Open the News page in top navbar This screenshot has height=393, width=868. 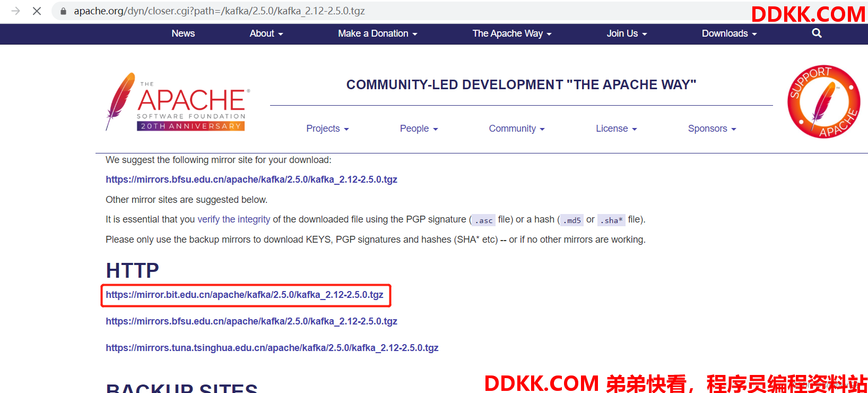tap(183, 33)
